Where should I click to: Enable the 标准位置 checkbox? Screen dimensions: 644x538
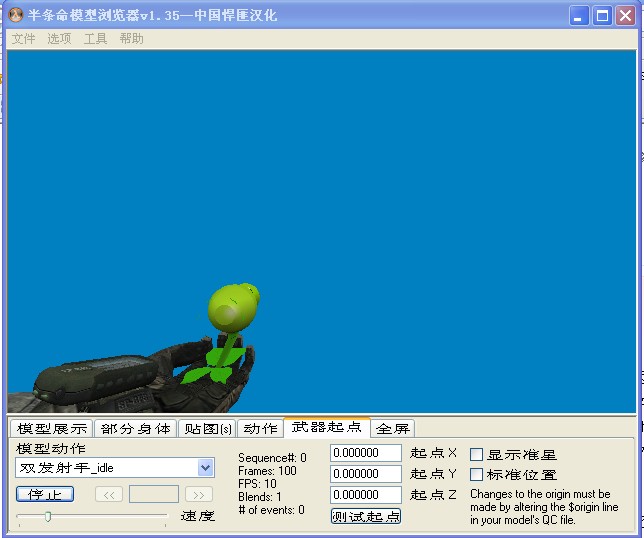pyautogui.click(x=476, y=475)
